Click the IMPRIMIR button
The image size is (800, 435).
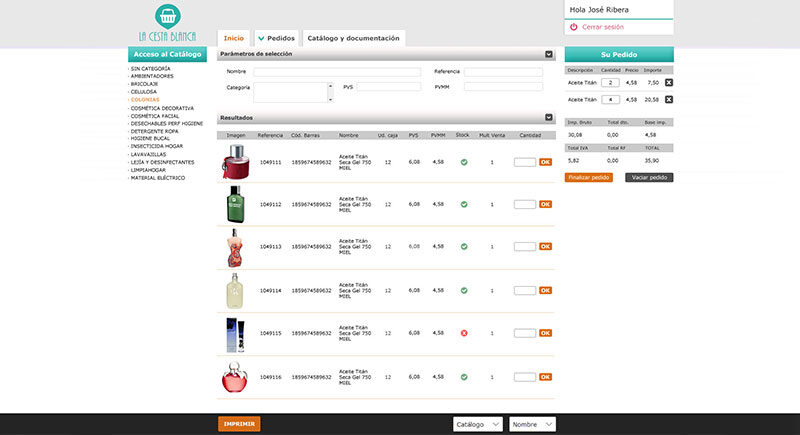click(239, 424)
